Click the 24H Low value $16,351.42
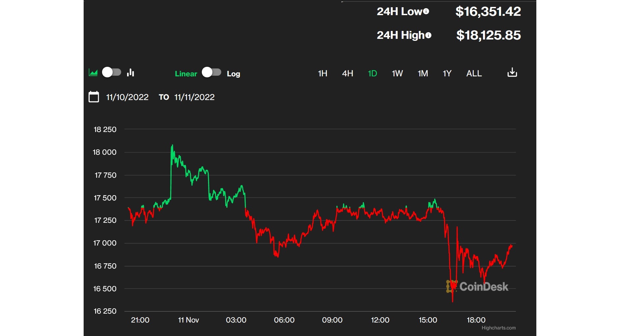This screenshot has width=644, height=336. (488, 12)
